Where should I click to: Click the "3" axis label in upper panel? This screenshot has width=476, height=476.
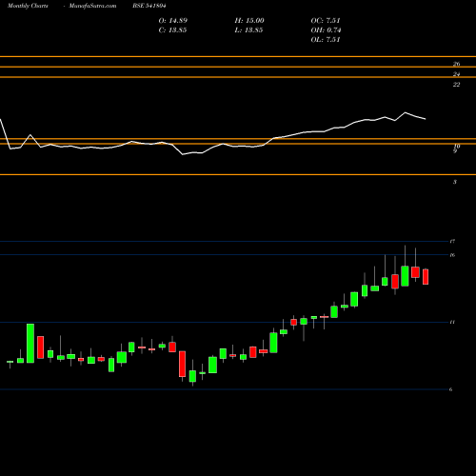click(455, 182)
